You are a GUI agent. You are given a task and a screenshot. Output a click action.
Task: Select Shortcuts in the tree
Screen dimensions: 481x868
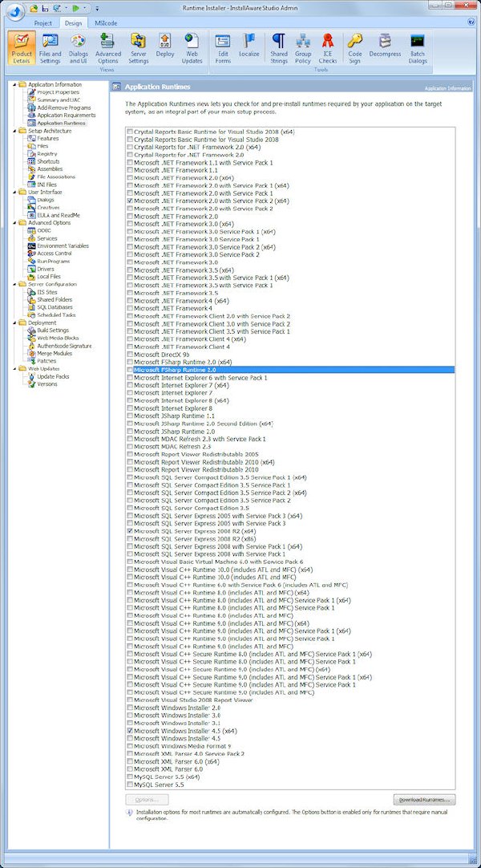point(48,161)
